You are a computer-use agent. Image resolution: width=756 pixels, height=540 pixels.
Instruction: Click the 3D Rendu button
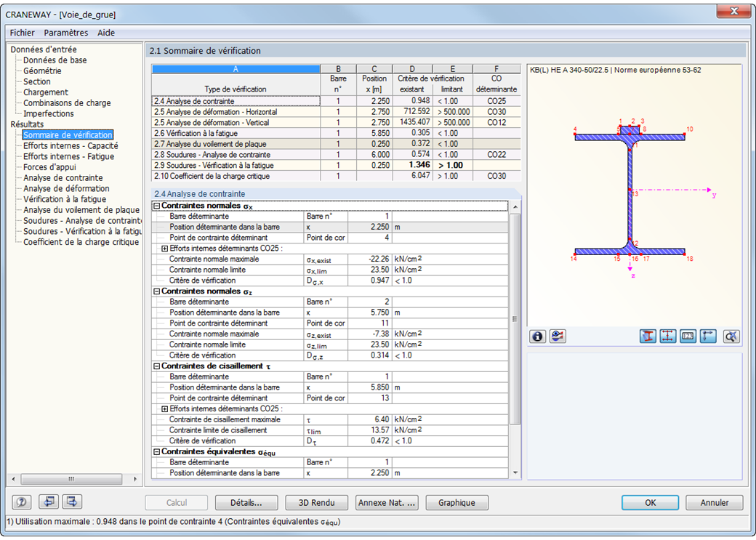coord(315,503)
